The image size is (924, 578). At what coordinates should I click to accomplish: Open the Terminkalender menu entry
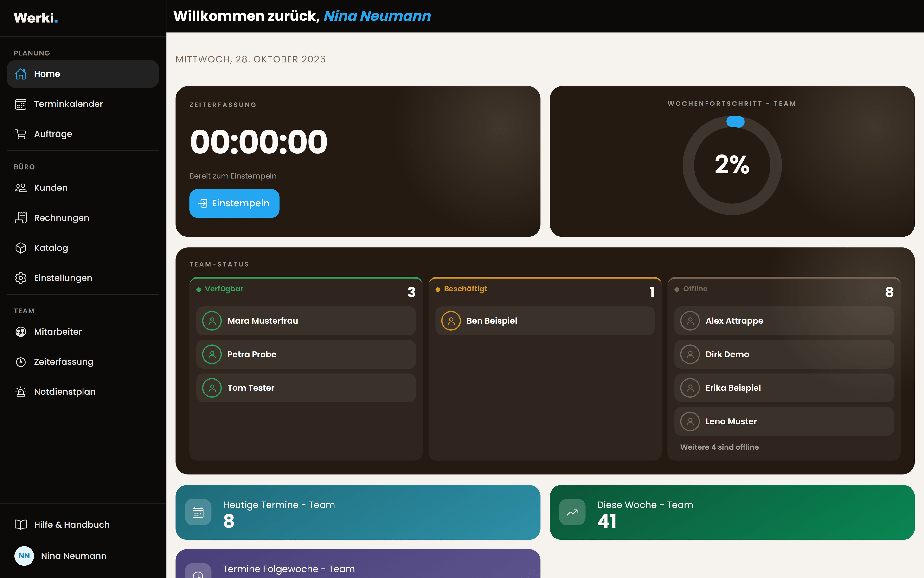tap(83, 104)
